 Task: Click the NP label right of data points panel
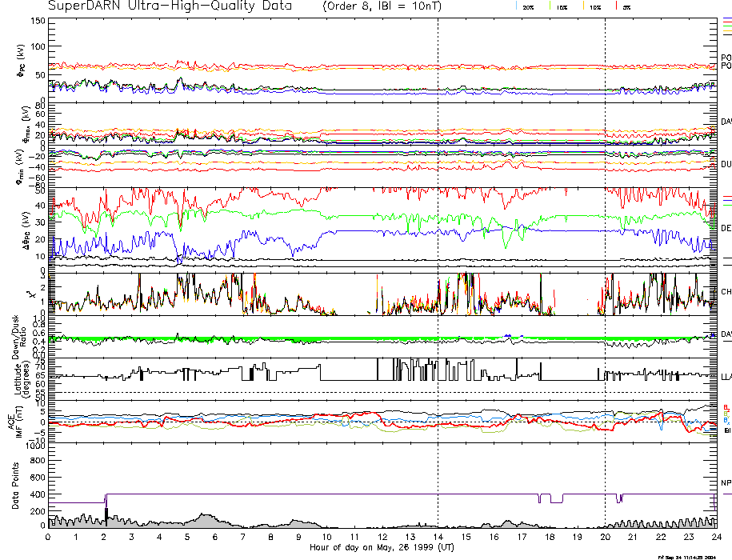coord(726,483)
